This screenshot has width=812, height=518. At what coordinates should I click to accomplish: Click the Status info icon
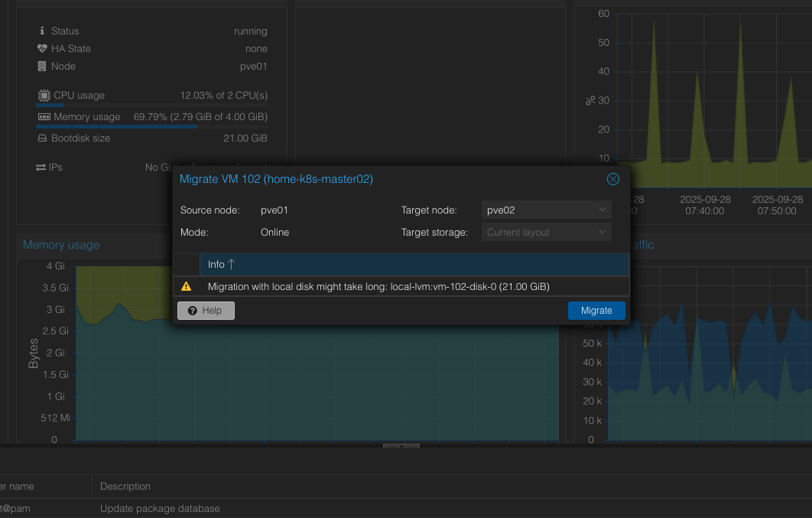[42, 31]
